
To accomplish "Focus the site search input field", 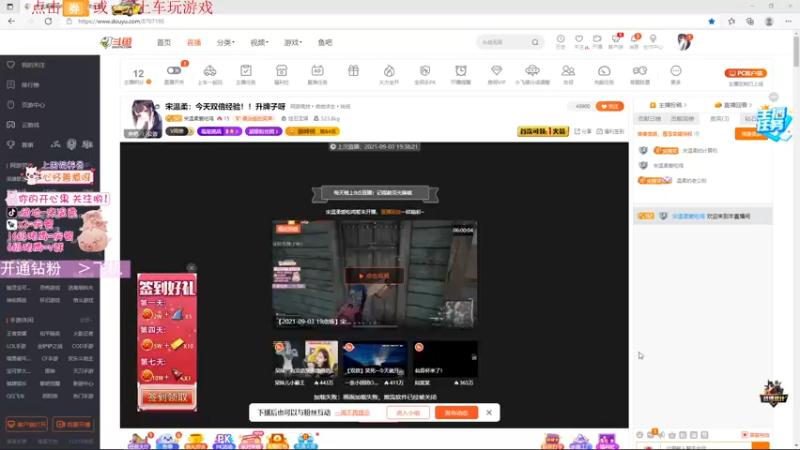I will pos(504,42).
